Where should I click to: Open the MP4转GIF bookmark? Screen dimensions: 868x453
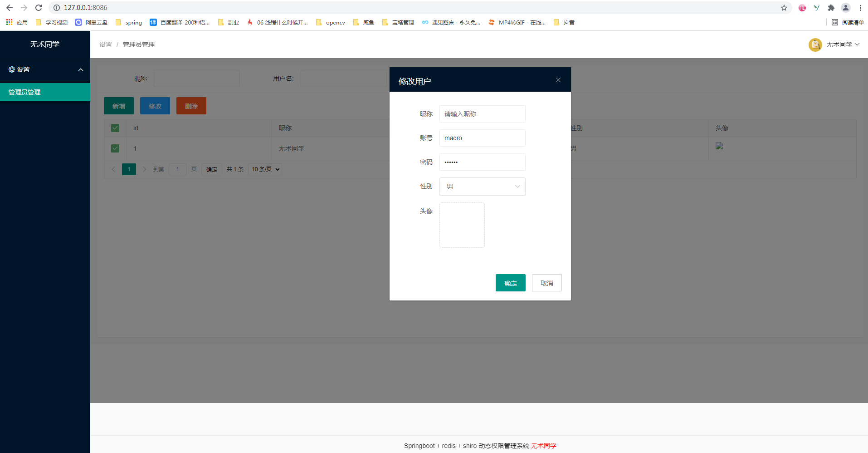[517, 22]
